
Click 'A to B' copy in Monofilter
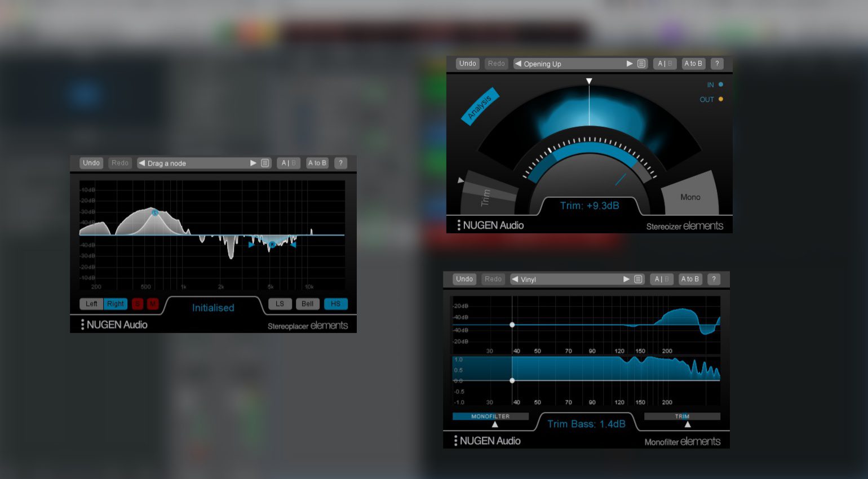(690, 279)
